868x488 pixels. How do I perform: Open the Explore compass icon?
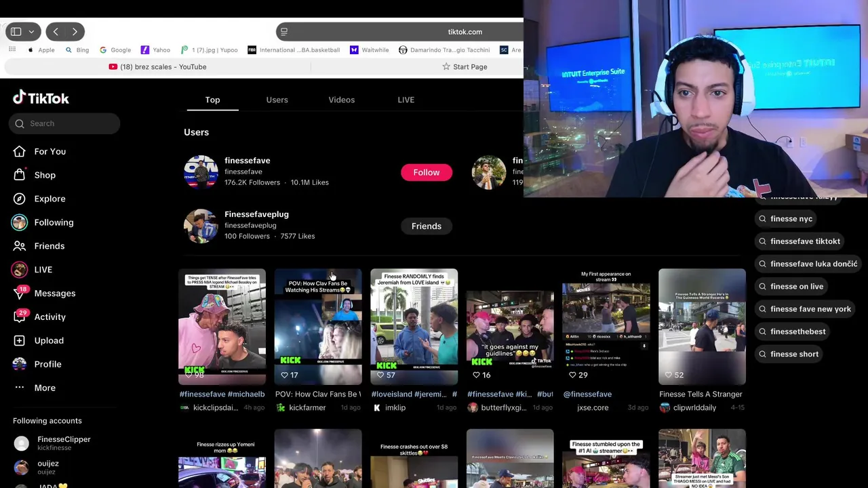pyautogui.click(x=20, y=199)
